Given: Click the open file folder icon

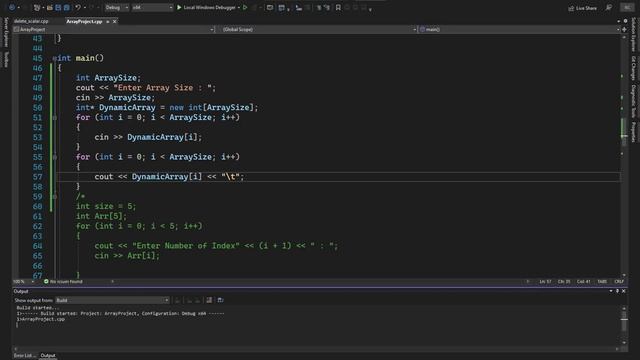Looking at the screenshot, I should pos(49,7).
